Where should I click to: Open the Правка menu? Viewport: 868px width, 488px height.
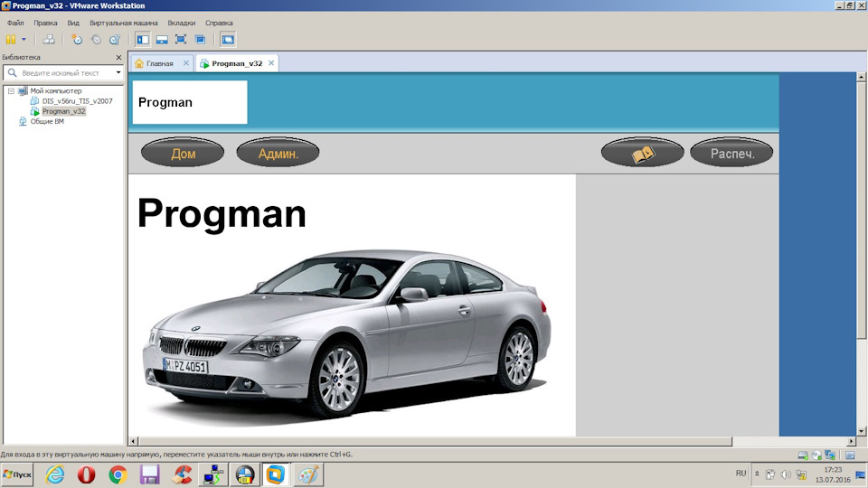tap(45, 23)
